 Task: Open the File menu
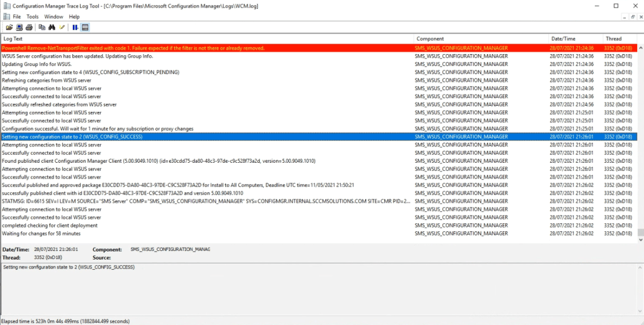(16, 16)
